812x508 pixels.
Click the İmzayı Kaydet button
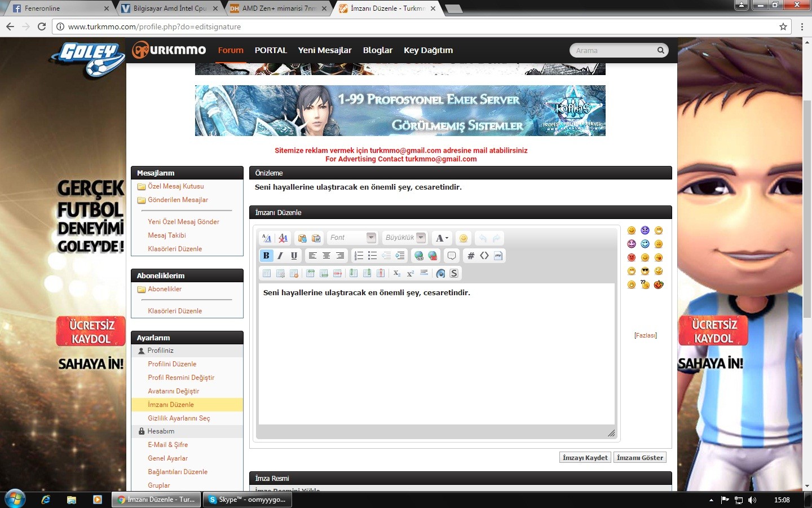pos(585,458)
